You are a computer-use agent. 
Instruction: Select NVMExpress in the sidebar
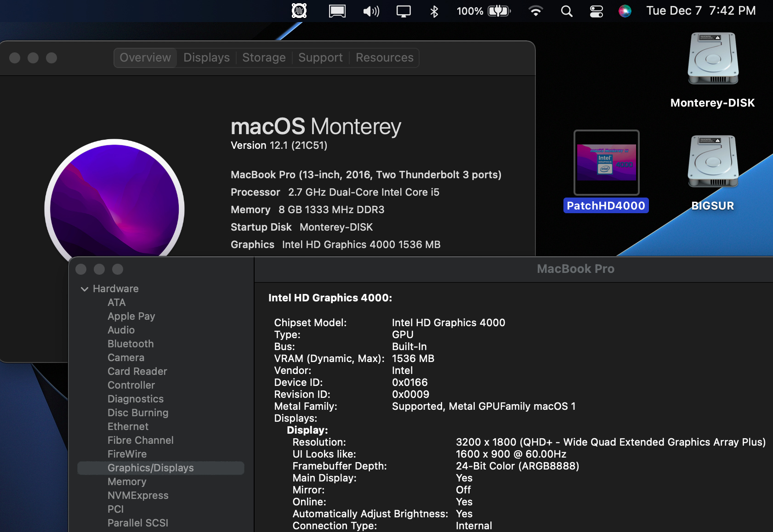tap(138, 495)
